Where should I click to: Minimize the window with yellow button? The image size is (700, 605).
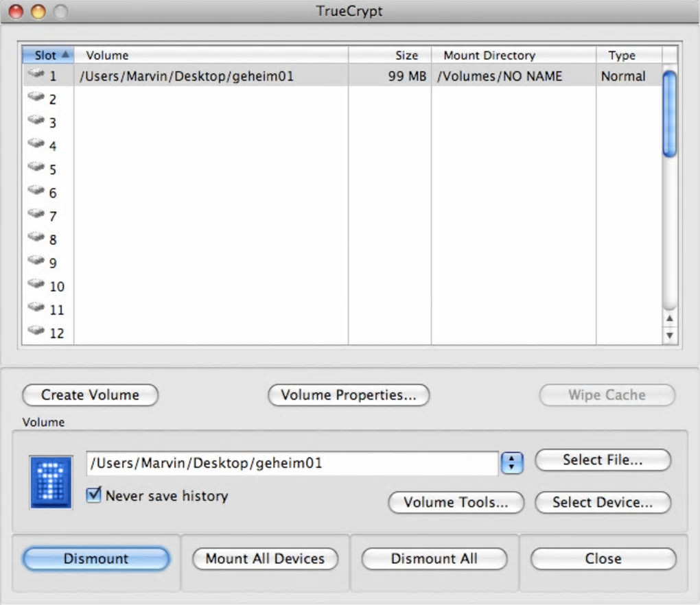[38, 12]
